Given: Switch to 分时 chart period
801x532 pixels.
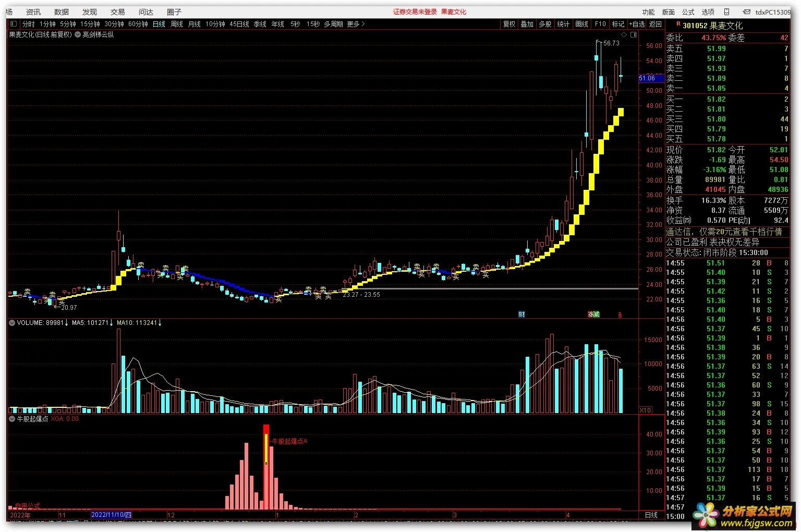Looking at the screenshot, I should coord(28,24).
